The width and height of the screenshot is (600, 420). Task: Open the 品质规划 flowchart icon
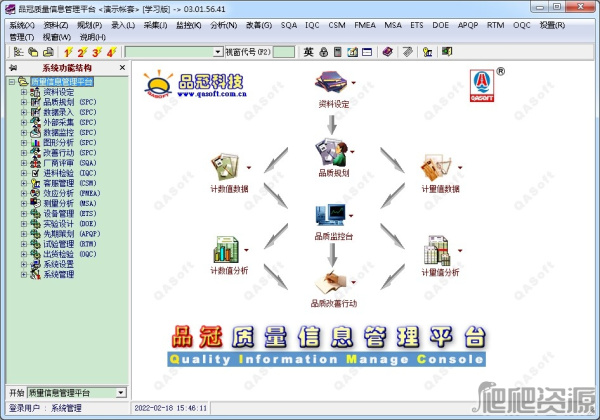[x=331, y=152]
